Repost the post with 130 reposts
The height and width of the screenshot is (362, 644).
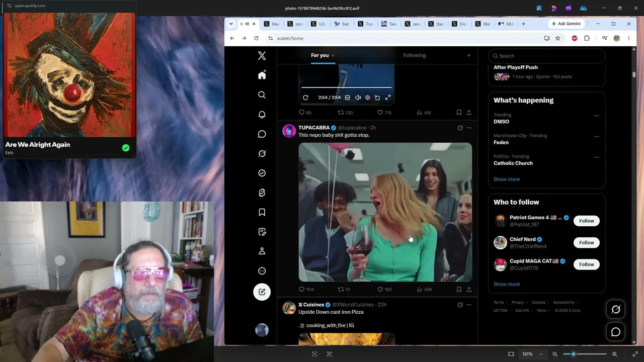[x=345, y=113]
